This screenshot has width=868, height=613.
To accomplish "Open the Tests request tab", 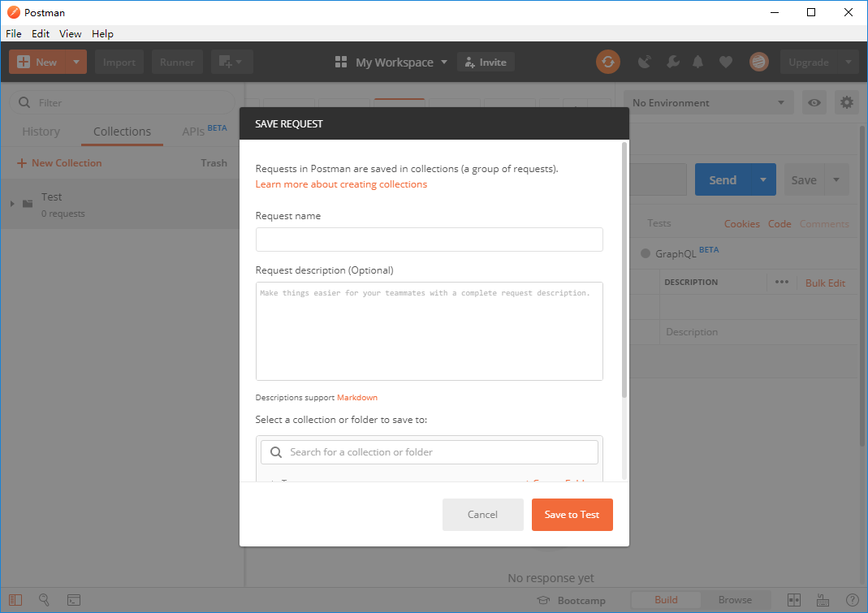I will [x=659, y=223].
